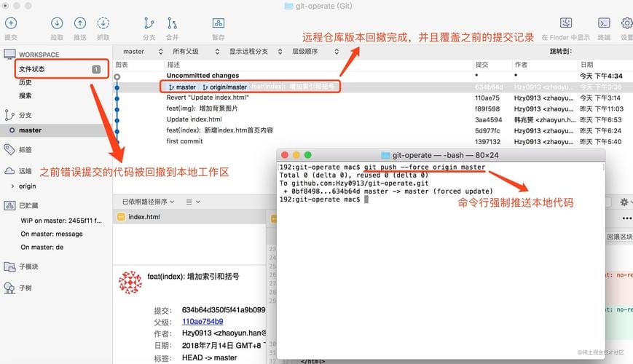Select stash 'On master: message'
This screenshot has width=633, height=364.
pos(52,234)
